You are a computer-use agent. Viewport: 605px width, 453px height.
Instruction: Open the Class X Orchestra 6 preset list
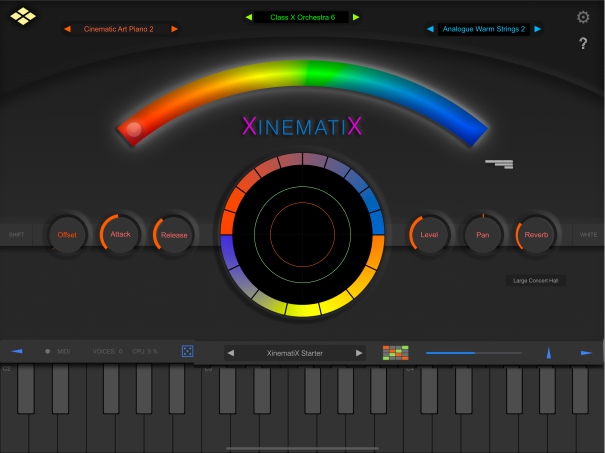pyautogui.click(x=302, y=17)
